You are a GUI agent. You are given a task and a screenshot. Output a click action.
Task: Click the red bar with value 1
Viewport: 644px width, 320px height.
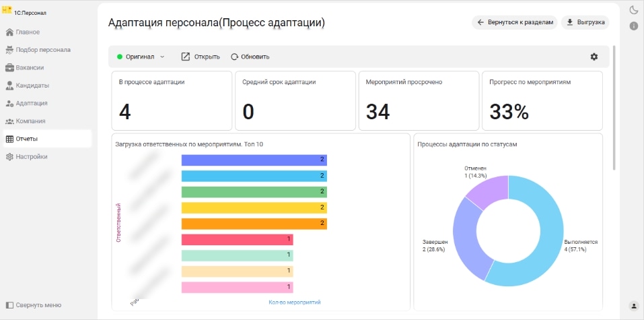[238, 239]
